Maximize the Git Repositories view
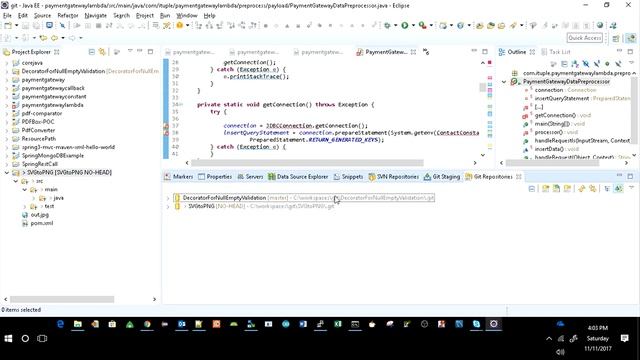 pyautogui.click(x=630, y=176)
